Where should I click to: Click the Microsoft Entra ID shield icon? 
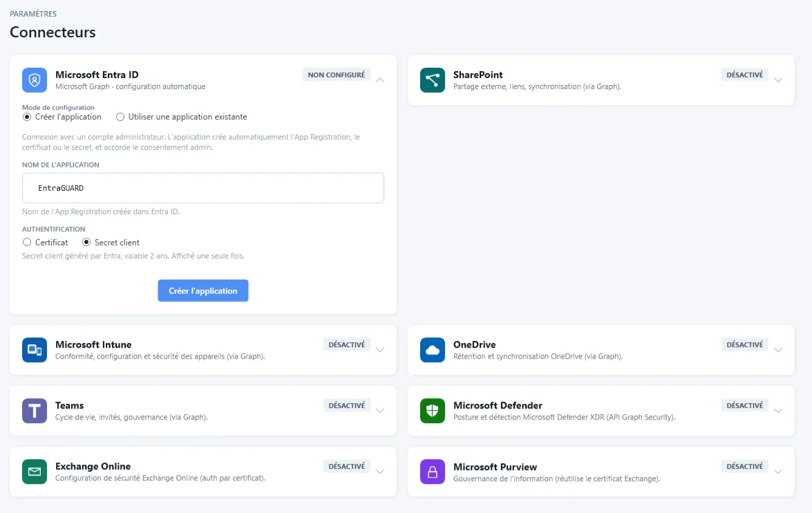tap(35, 80)
